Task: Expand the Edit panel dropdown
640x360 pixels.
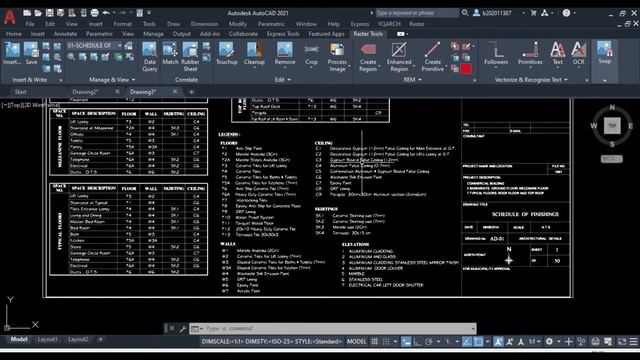Action: tap(282, 80)
